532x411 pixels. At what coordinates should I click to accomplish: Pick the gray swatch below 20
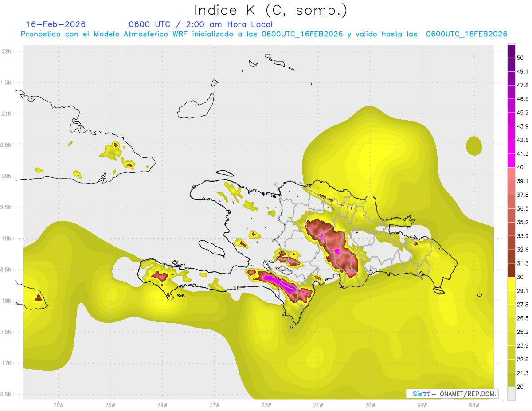point(511,394)
